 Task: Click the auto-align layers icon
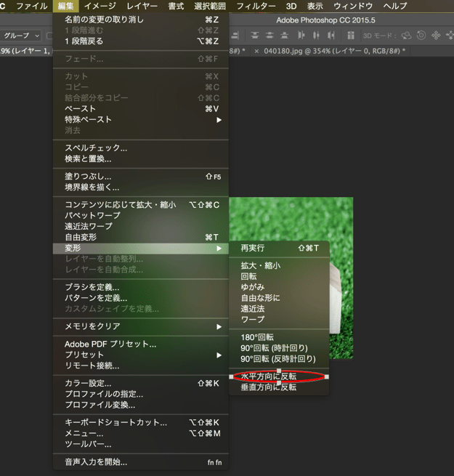(x=350, y=35)
